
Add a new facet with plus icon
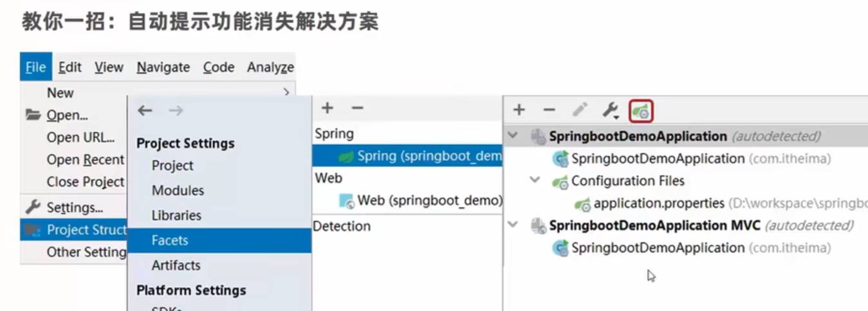coord(327,108)
